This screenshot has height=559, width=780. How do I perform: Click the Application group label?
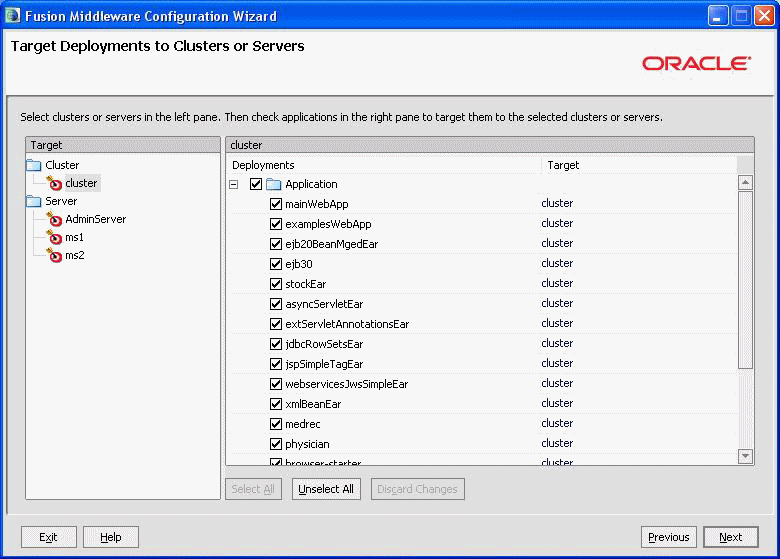click(311, 185)
